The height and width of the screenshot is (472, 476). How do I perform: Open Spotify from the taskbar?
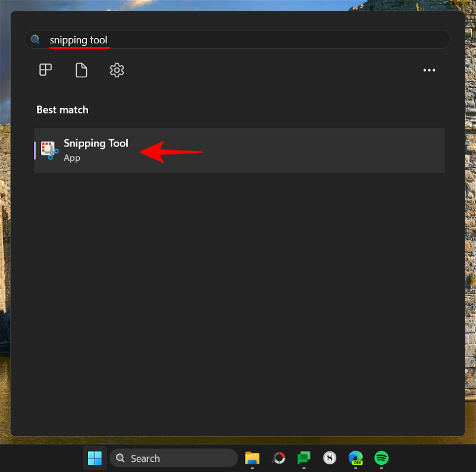[x=381, y=458]
